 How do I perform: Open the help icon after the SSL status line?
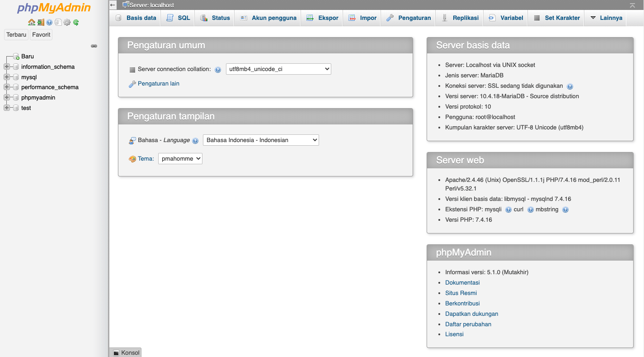pyautogui.click(x=570, y=86)
